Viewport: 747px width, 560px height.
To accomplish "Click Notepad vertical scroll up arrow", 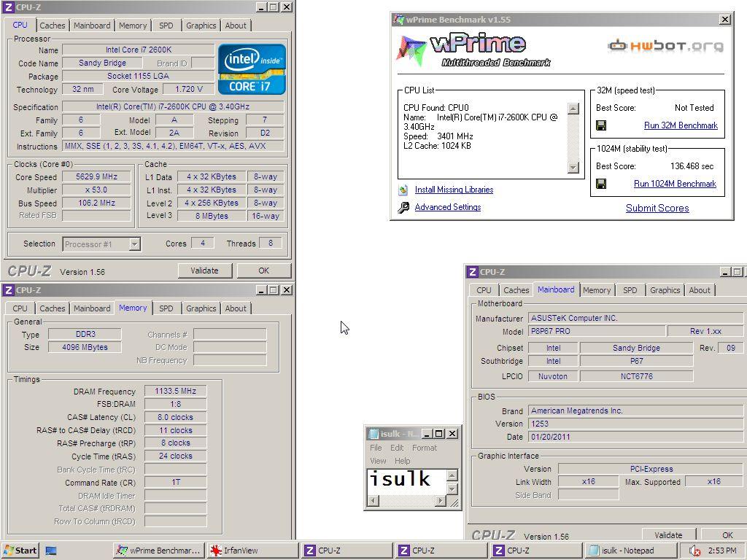I will pyautogui.click(x=452, y=475).
